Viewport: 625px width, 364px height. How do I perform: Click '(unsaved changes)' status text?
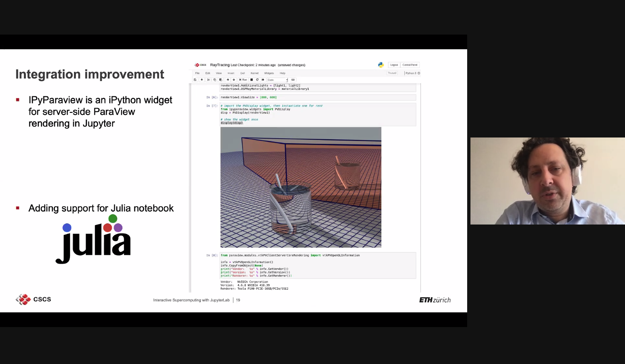point(291,65)
